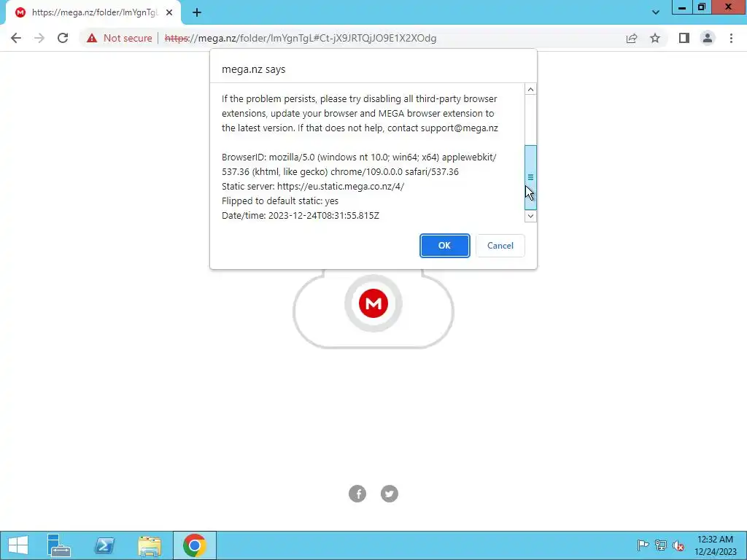Click the dialog scrollbar down arrow
The width and height of the screenshot is (747, 560).
(530, 216)
